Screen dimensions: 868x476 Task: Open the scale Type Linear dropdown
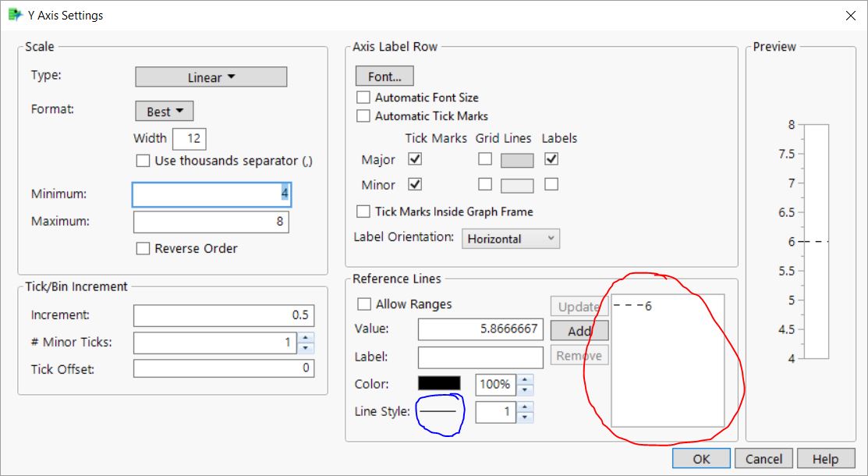[x=211, y=77]
